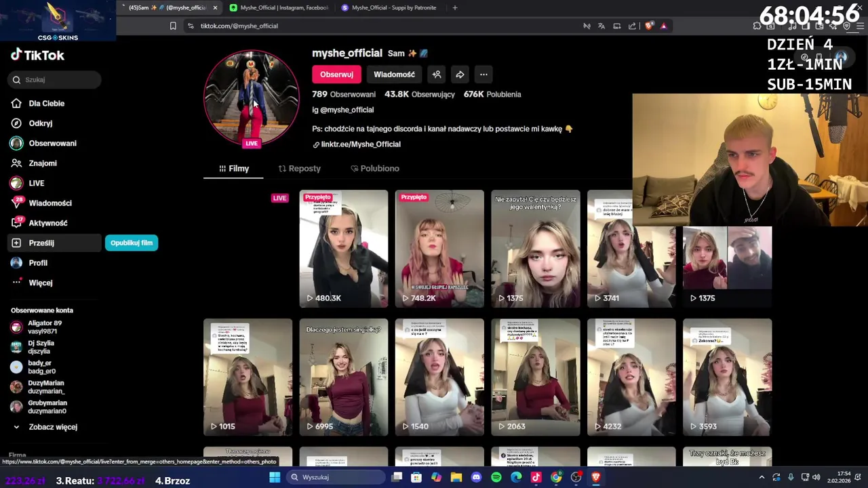This screenshot has width=868, height=488.
Task: Open the Odkryj explore page
Action: pos(32,123)
